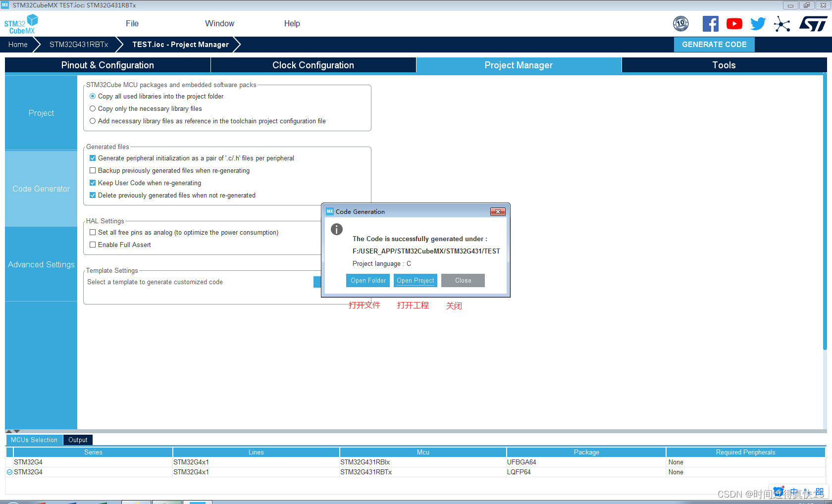832x504 pixels.
Task: Enable Full Assert checkbox
Action: (x=93, y=245)
